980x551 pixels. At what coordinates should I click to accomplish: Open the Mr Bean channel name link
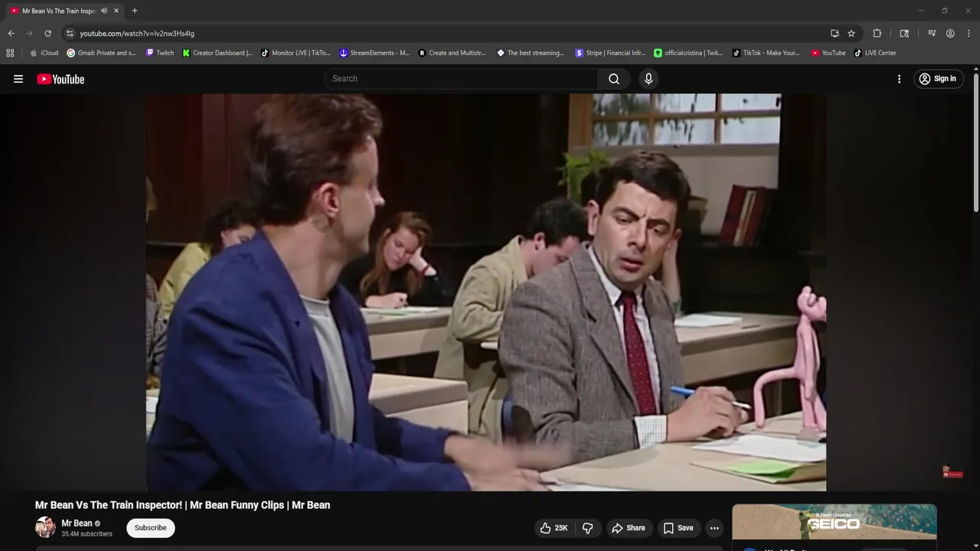(x=77, y=523)
